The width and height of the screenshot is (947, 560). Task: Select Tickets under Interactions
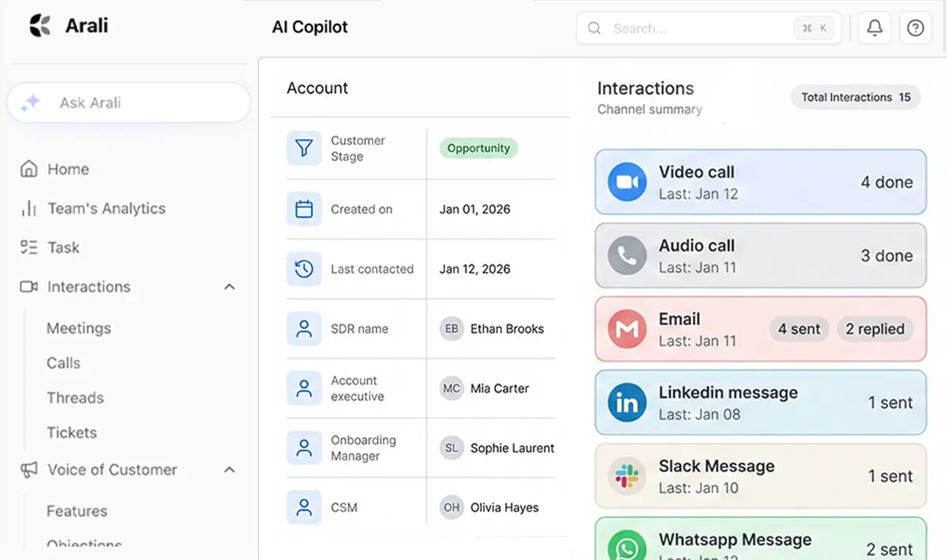point(71,432)
